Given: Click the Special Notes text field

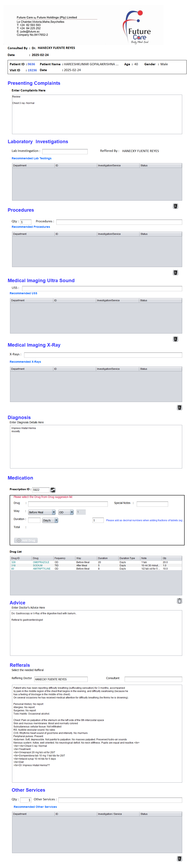Looking at the screenshot, I should pyautogui.click(x=152, y=504).
